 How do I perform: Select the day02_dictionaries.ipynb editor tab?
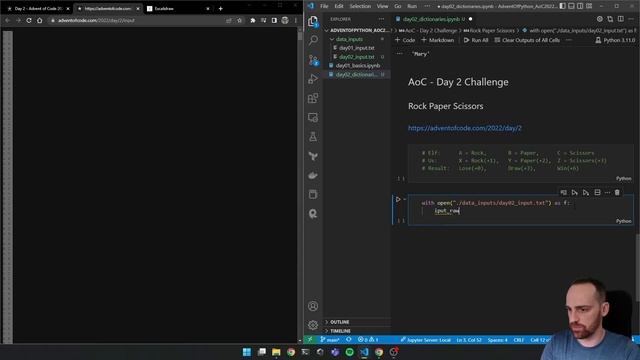click(x=433, y=19)
